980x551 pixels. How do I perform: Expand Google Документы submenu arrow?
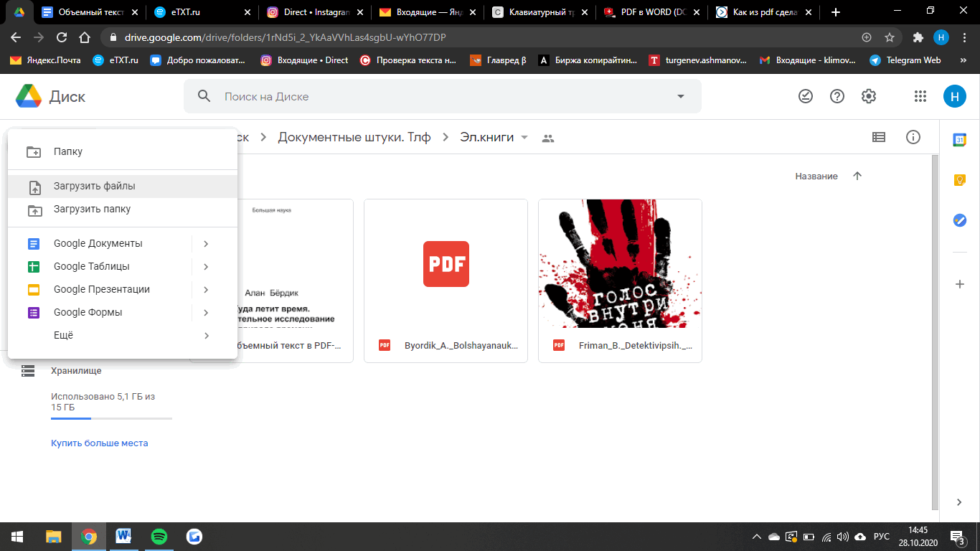[206, 243]
